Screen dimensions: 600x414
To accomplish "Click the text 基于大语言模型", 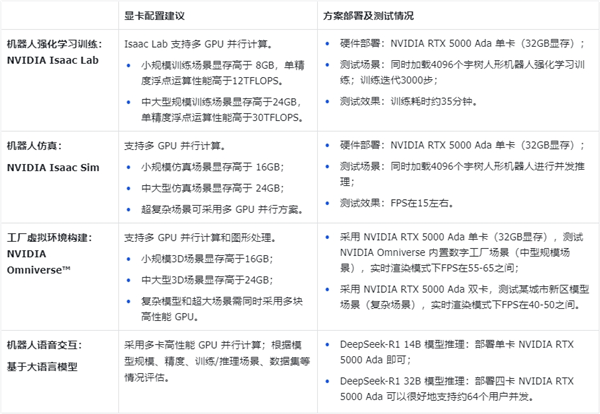I will point(42,367).
